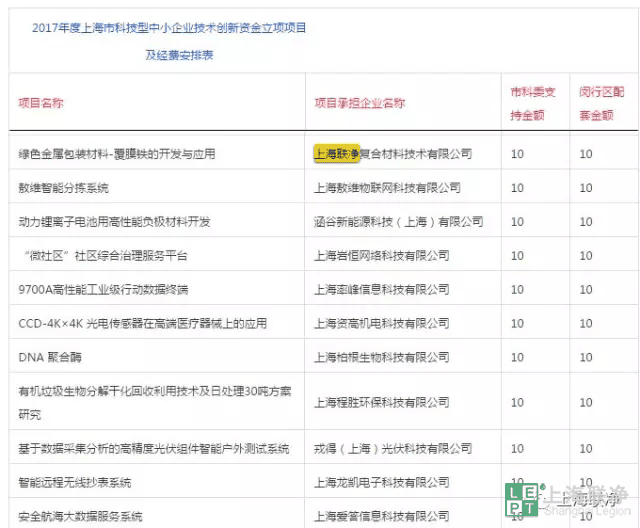640x528 pixels.
Task: Select project 'CCD-4K×4K 光电传感器在高端医疗器械上的应用'
Action: pyautogui.click(x=142, y=323)
